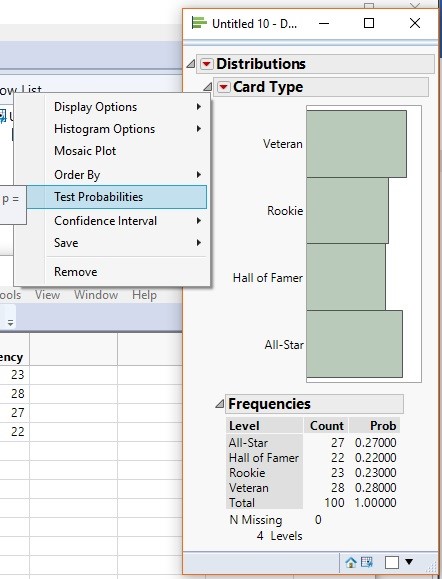Minimize the Distribution window
The image size is (442, 579).
click(x=324, y=23)
